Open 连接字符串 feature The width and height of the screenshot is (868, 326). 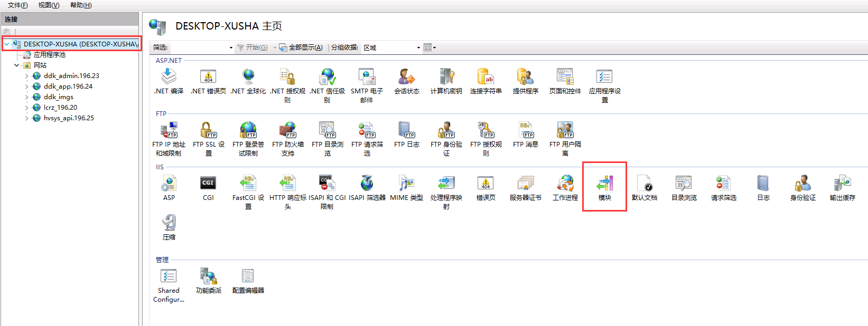tap(486, 82)
